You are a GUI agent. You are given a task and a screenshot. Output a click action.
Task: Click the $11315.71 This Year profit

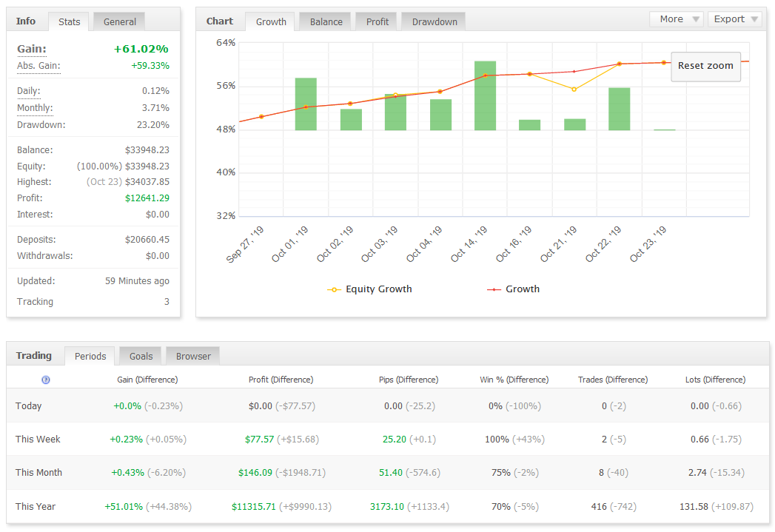click(x=254, y=506)
